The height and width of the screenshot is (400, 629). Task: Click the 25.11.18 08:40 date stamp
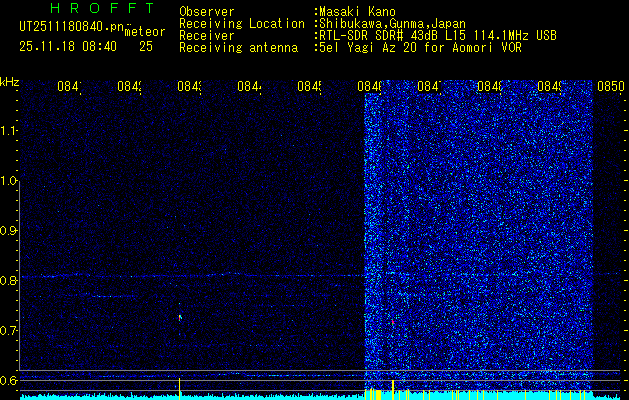68,46
